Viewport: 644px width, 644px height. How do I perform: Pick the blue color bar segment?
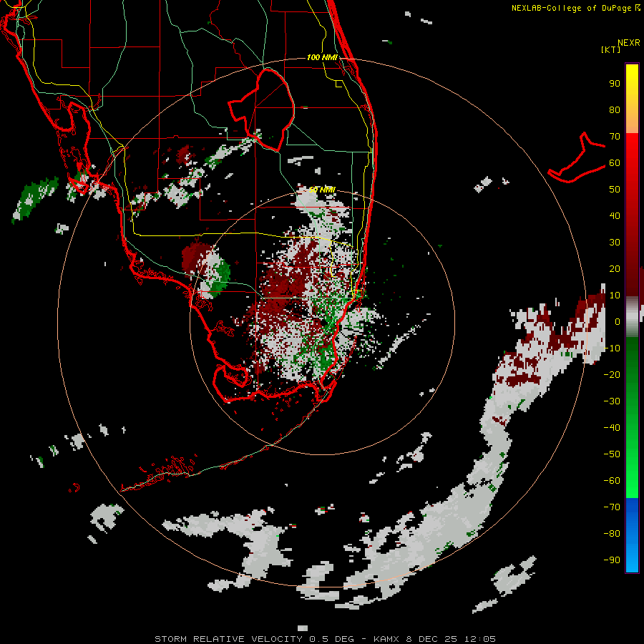(632, 535)
